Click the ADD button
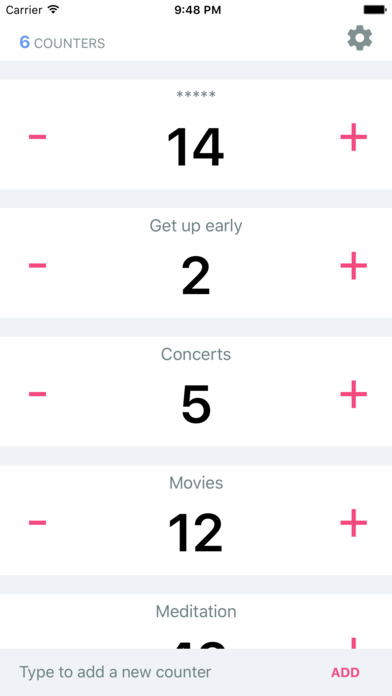The height and width of the screenshot is (696, 392). [345, 672]
